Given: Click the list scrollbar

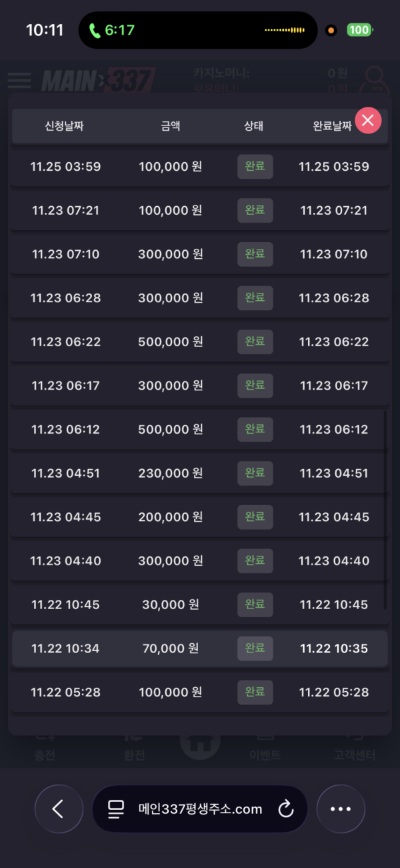Looking at the screenshot, I should click(385, 510).
